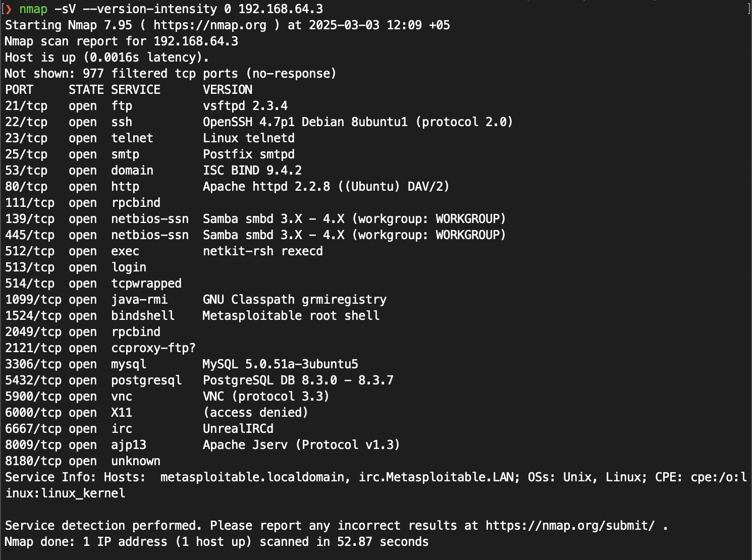Viewport: 752px width, 560px height.
Task: Select the vsftpd 2.3.4 version text
Action: click(x=245, y=106)
